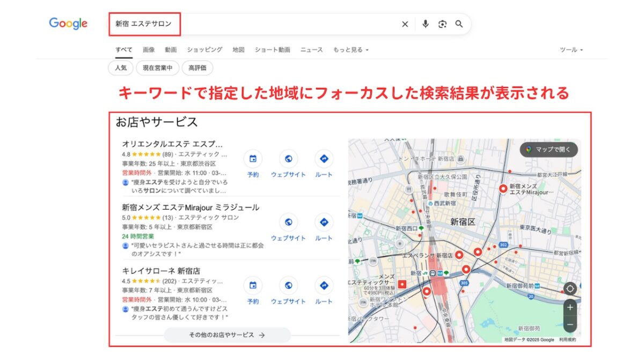Activate voice search microphone icon
Screen dimensions: 644x362
click(425, 24)
